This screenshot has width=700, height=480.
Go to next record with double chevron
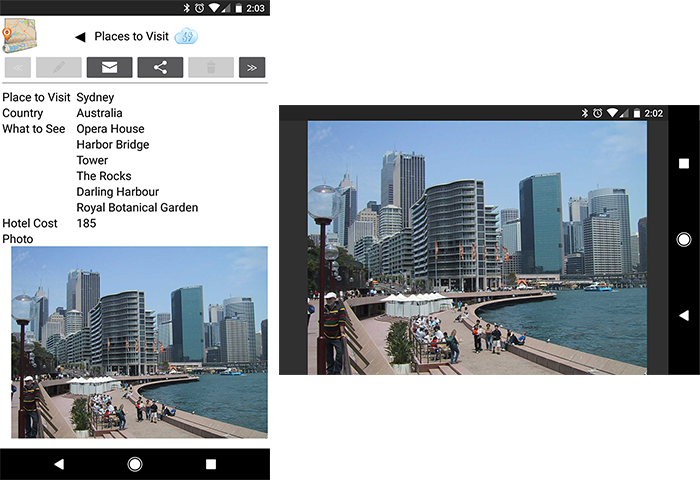coord(252,68)
